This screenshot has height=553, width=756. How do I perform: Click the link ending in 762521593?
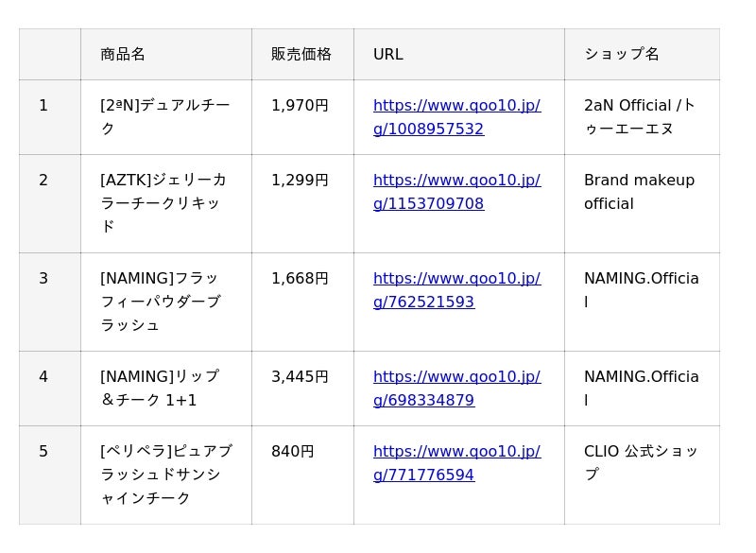[456, 290]
